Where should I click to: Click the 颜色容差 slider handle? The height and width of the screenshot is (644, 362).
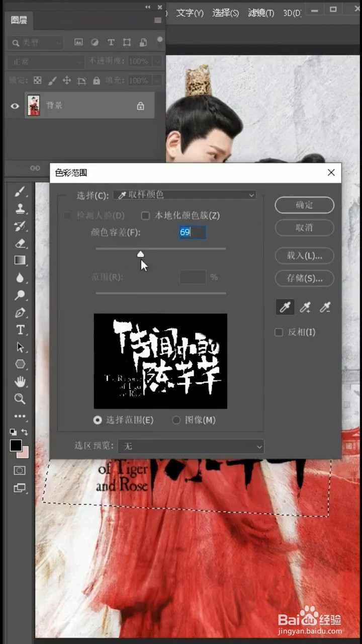[x=141, y=254]
